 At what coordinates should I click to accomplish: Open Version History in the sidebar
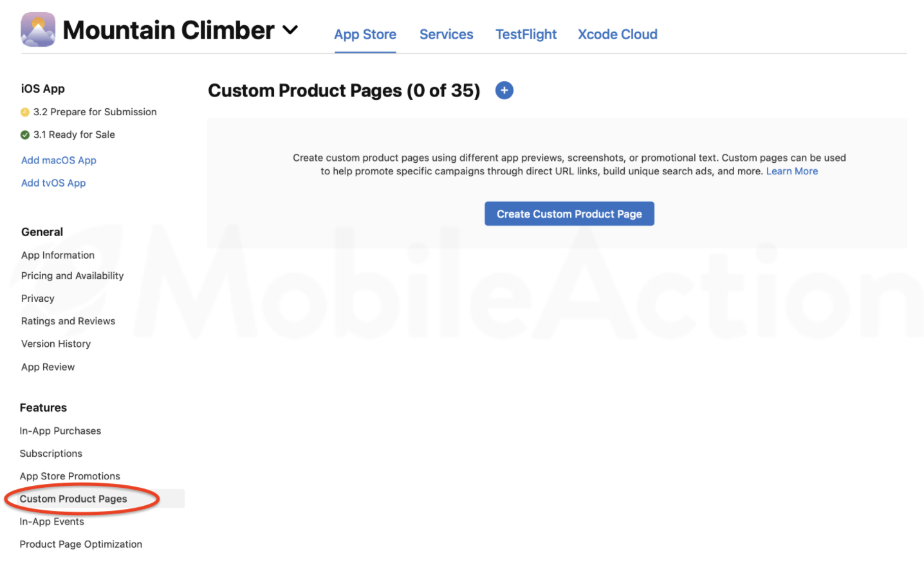[x=56, y=344]
